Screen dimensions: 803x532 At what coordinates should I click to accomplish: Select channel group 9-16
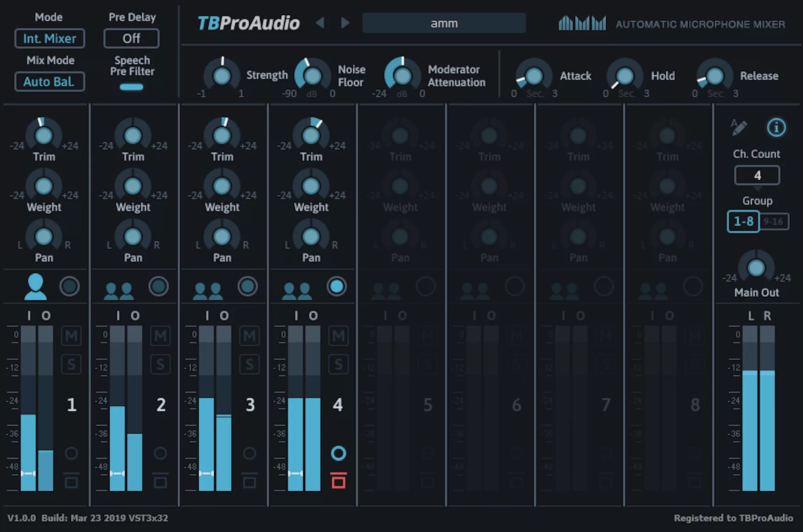pyautogui.click(x=774, y=222)
